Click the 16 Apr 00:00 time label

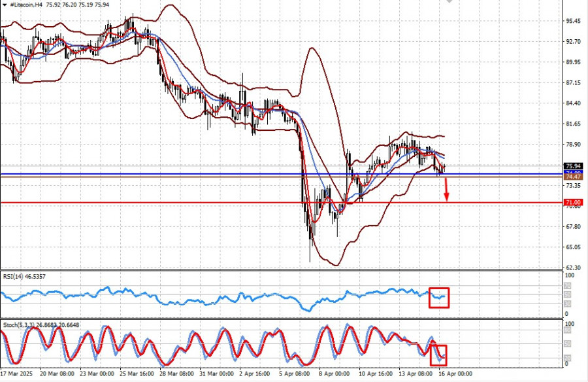(x=455, y=374)
